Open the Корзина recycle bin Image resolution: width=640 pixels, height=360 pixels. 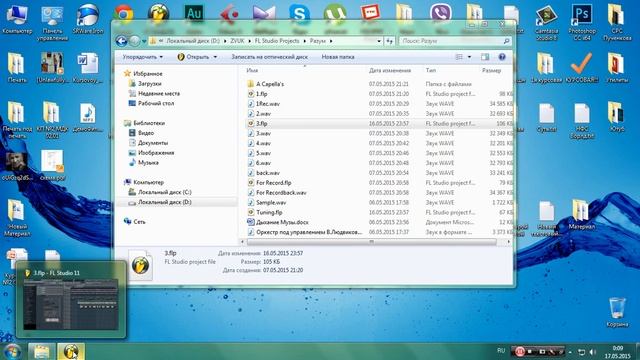pyautogui.click(x=617, y=313)
